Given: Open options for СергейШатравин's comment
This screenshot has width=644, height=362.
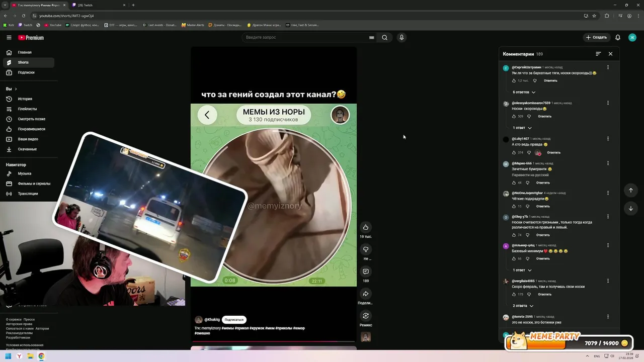Looking at the screenshot, I should tap(608, 67).
